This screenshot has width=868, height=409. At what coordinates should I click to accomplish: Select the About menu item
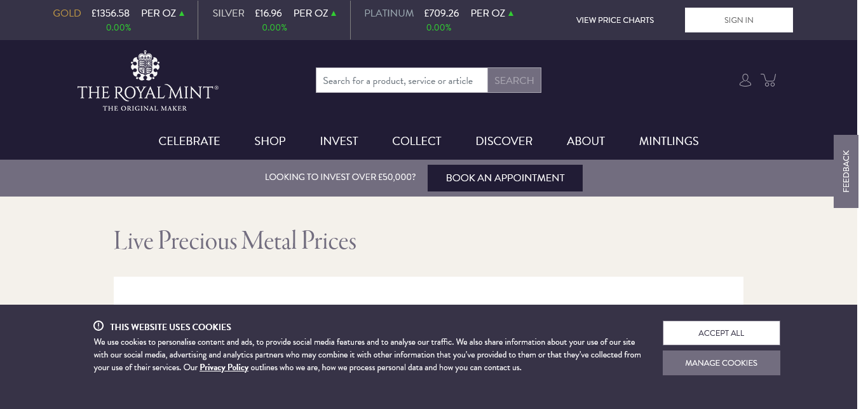586,141
